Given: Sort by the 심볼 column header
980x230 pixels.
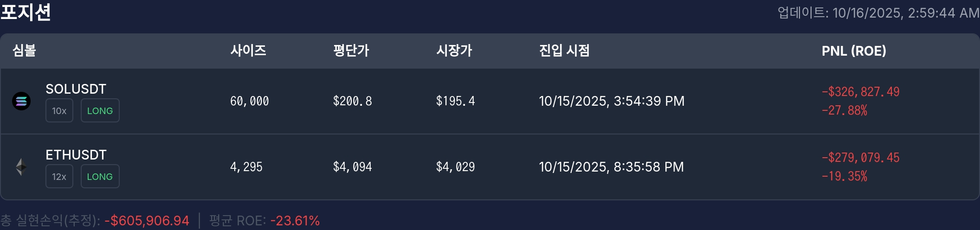Looking at the screenshot, I should pyautogui.click(x=24, y=51).
